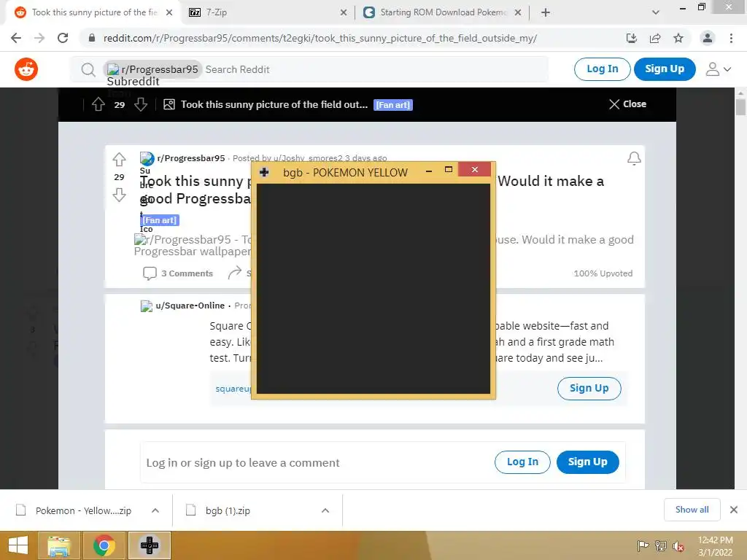Upvote the post beside the title
Screen dimensions: 747x560
pyautogui.click(x=119, y=159)
